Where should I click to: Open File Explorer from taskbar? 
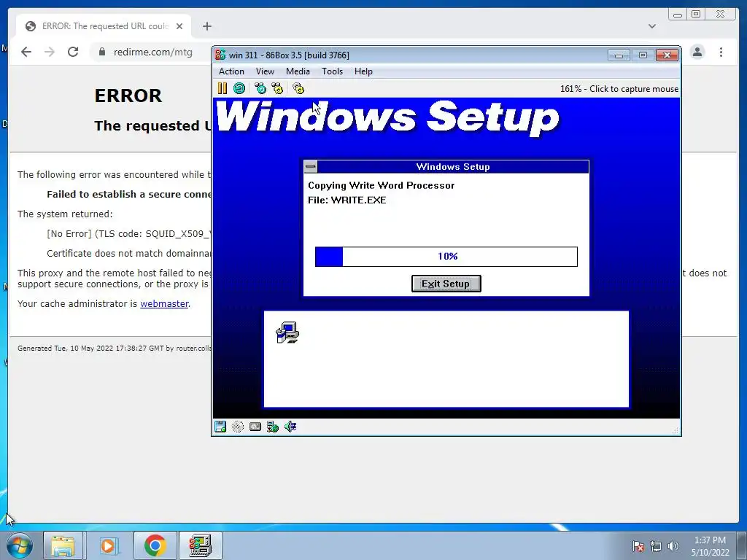63,545
